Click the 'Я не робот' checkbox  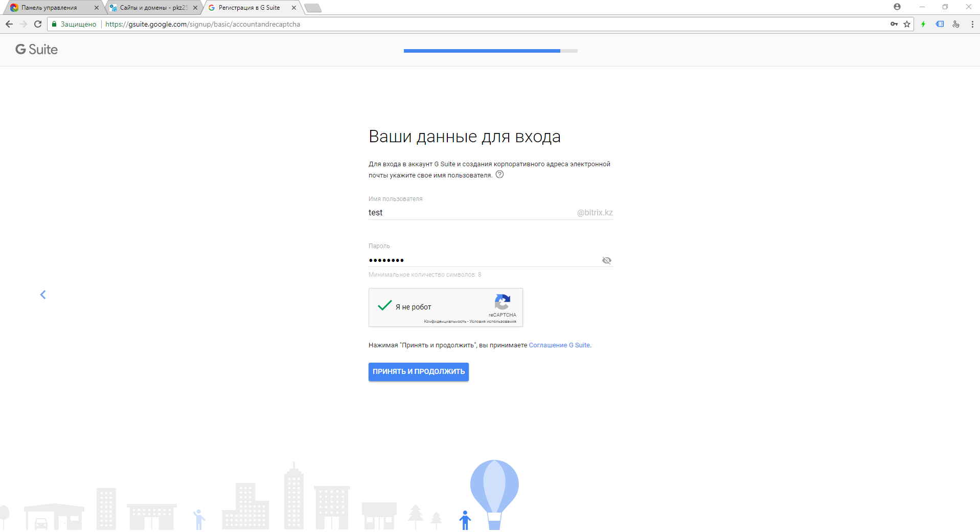pos(384,306)
